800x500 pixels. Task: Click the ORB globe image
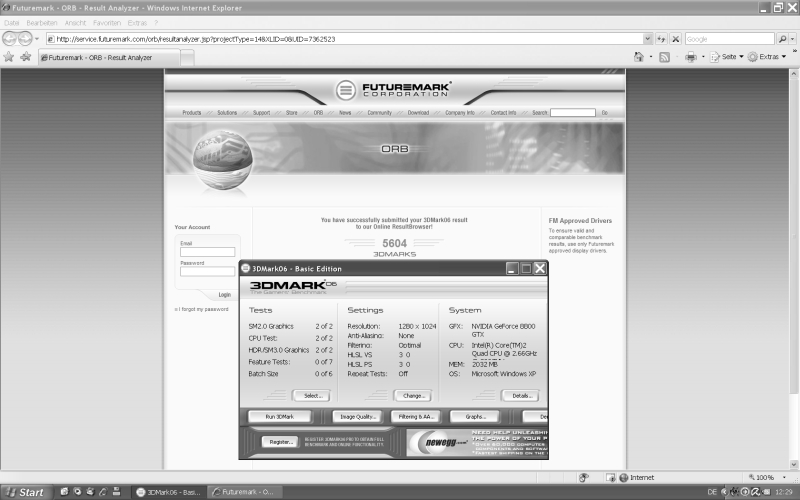(x=222, y=160)
